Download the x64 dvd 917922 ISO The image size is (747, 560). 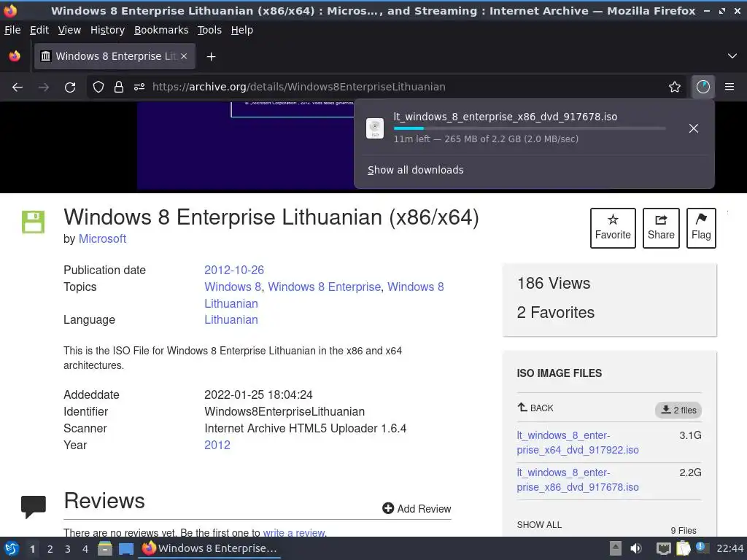click(x=578, y=443)
